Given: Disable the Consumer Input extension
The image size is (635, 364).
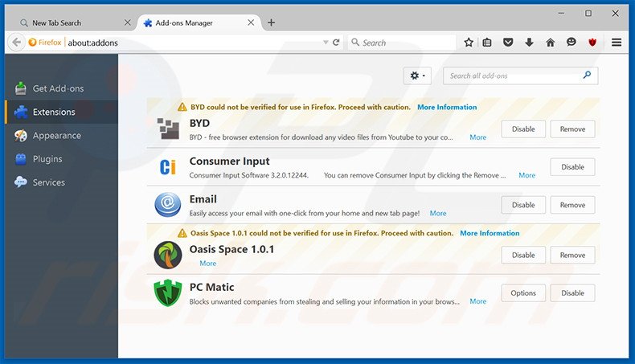Looking at the screenshot, I should click(572, 167).
